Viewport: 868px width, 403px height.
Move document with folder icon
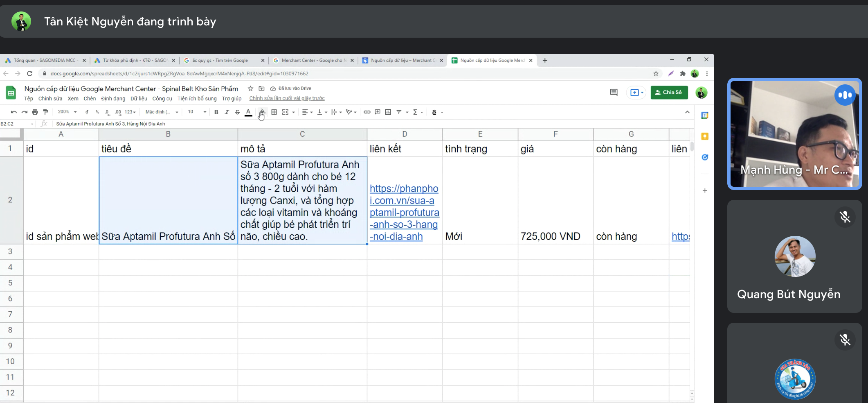coord(261,88)
